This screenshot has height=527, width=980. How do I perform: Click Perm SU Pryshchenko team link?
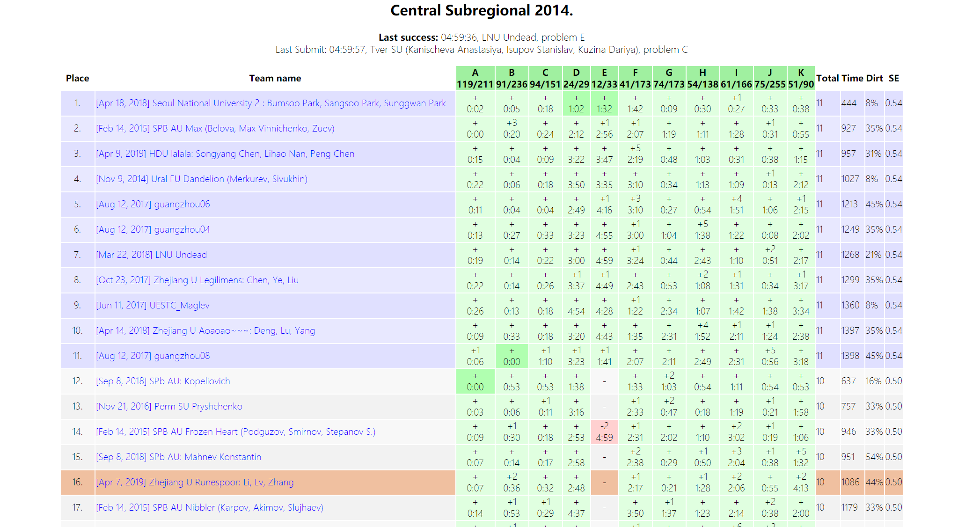pos(169,407)
